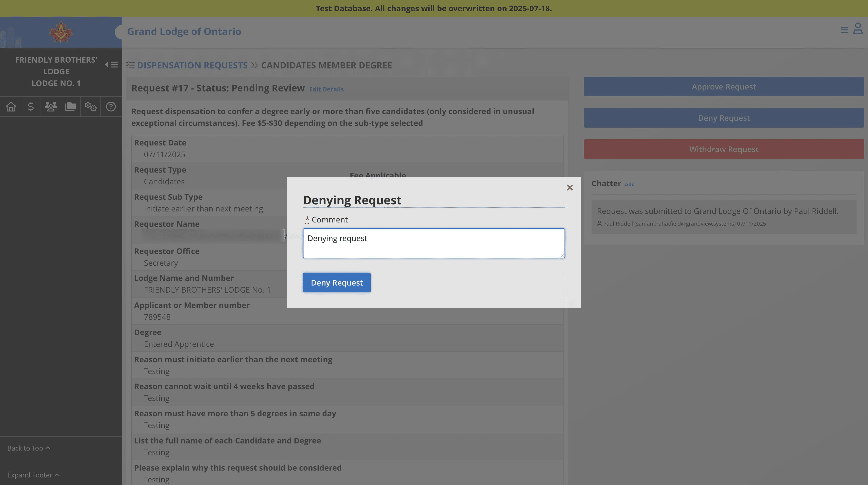
Task: Open the top-right hamburger menu
Action: pos(844,30)
